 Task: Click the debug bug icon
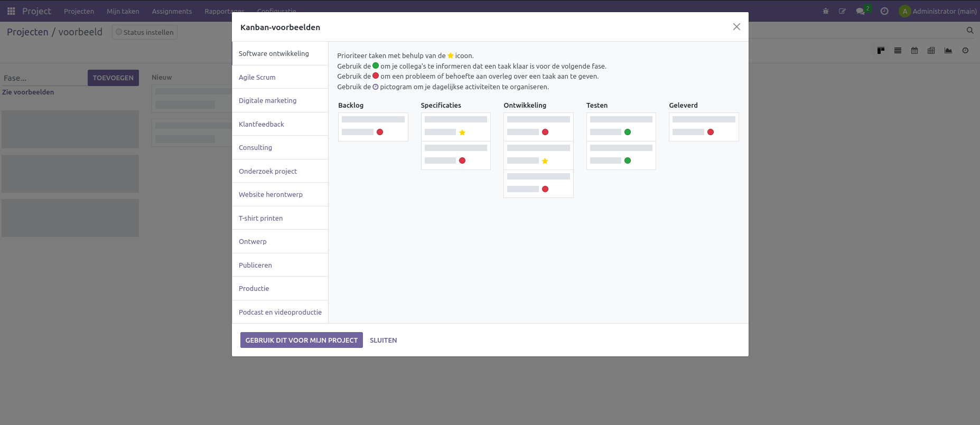pos(826,11)
